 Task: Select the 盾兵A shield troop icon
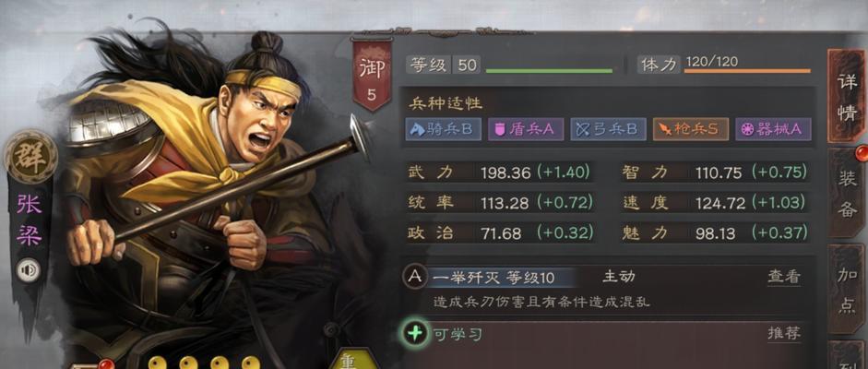(526, 129)
